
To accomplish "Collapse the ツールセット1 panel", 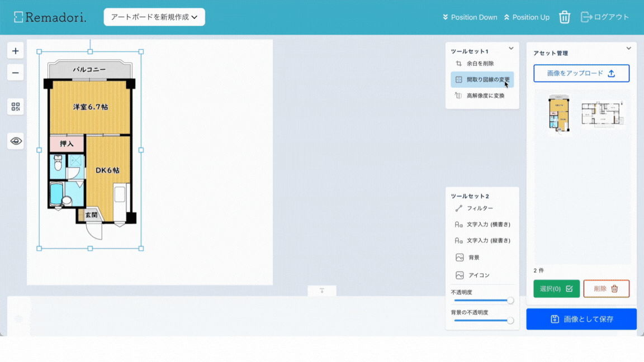I will [512, 49].
